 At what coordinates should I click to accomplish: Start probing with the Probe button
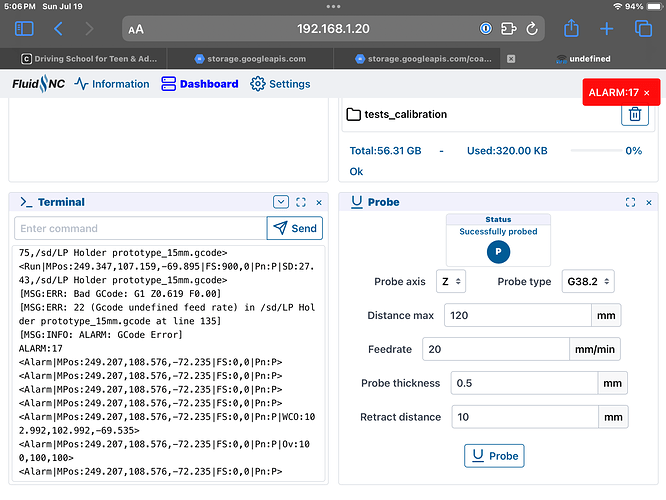coord(494,456)
